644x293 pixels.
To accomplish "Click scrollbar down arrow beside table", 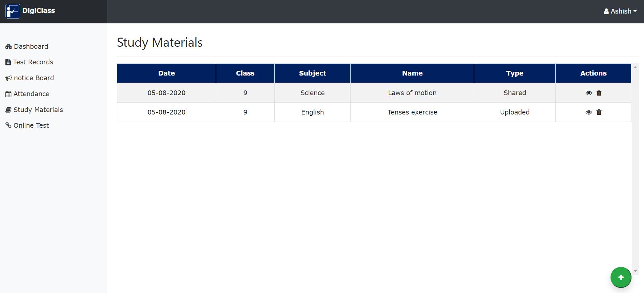I will [635, 271].
